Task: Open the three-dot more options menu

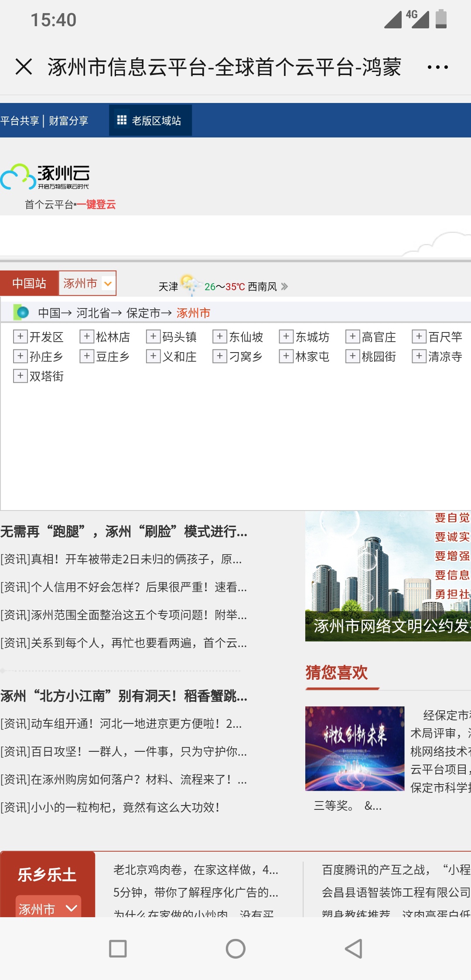Action: (x=437, y=67)
